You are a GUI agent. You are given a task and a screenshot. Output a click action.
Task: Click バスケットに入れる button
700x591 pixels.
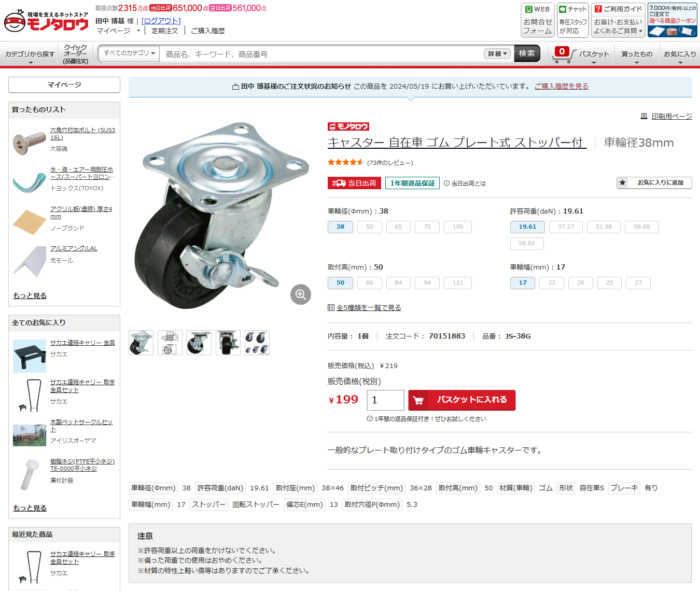pyautogui.click(x=462, y=400)
